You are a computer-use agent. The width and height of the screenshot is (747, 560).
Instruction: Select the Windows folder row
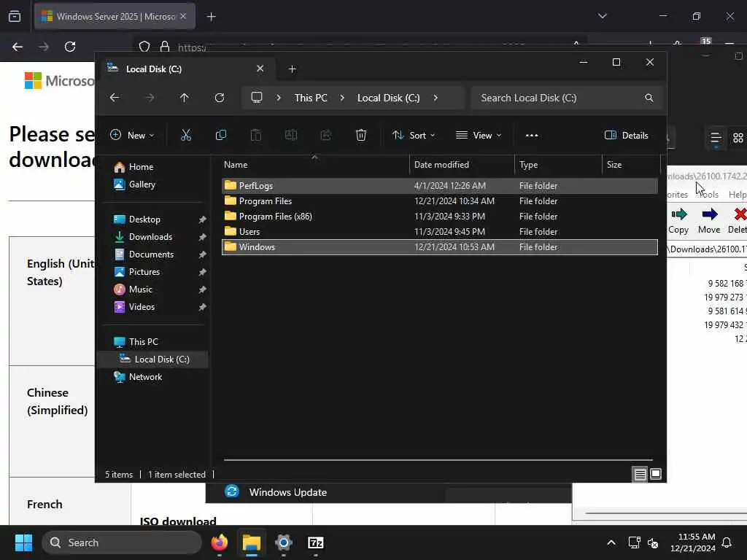click(x=439, y=247)
